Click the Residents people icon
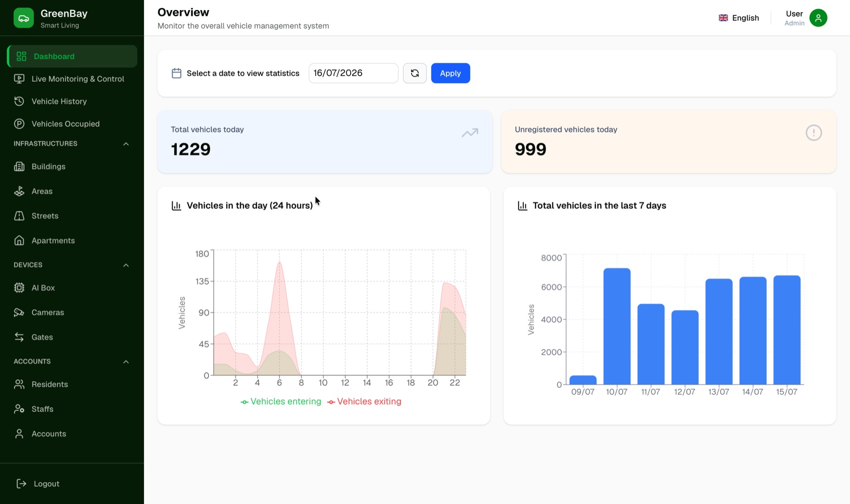This screenshot has height=504, width=850. click(x=19, y=384)
